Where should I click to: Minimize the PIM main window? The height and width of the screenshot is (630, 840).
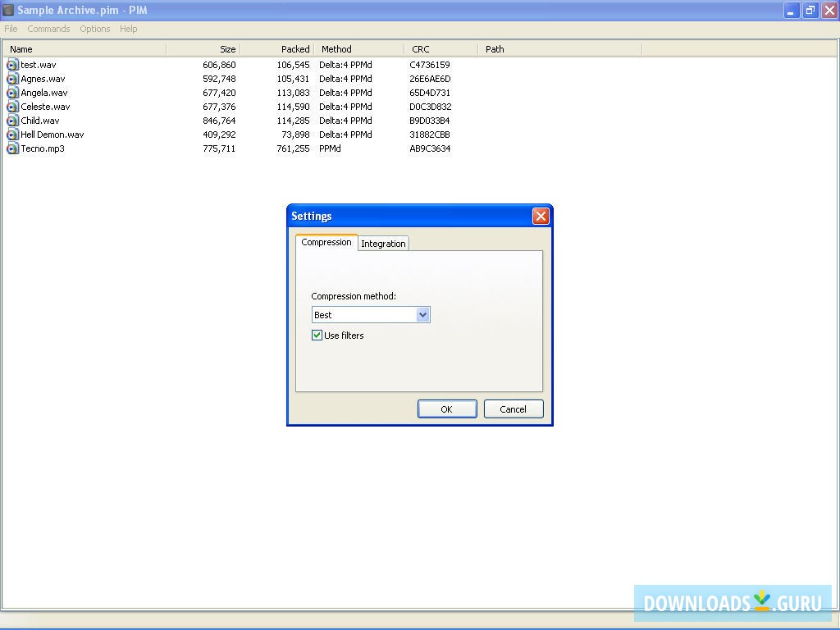point(792,10)
